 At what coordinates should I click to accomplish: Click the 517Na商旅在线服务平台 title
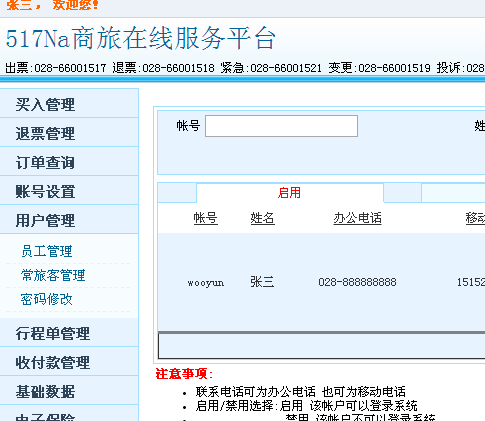tap(141, 38)
